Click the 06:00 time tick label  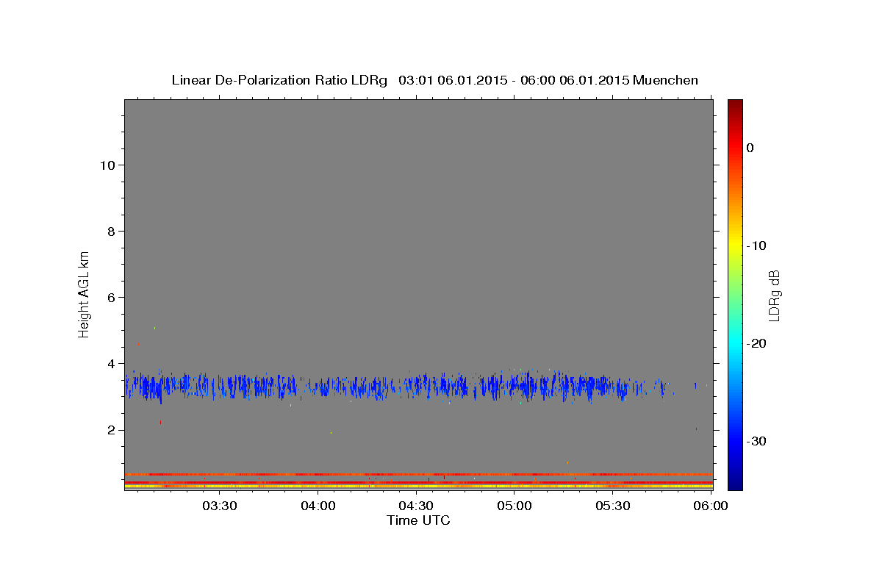[711, 506]
